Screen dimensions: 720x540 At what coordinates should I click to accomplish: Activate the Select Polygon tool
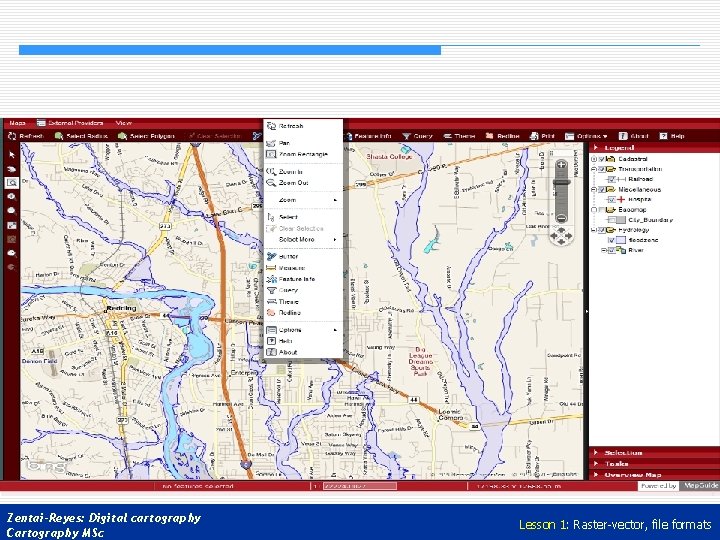coord(146,136)
